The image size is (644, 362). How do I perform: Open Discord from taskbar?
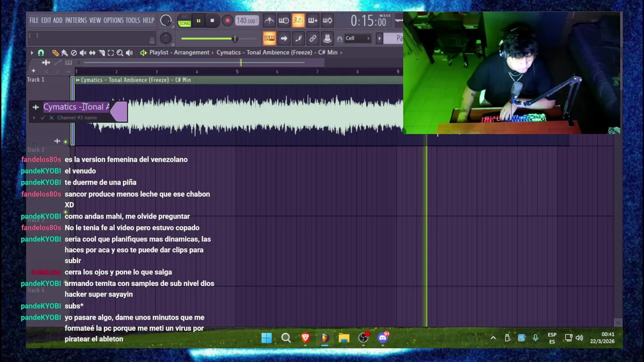click(x=383, y=337)
